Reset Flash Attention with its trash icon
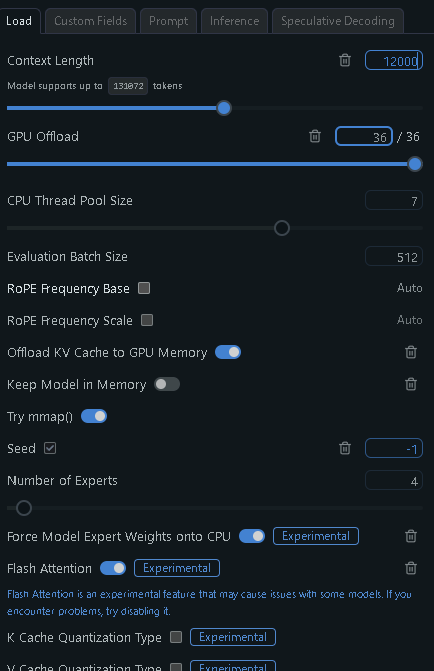 (411, 568)
